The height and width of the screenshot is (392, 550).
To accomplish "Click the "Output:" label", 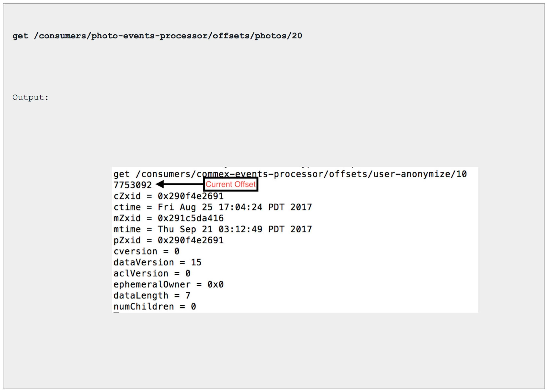I will [30, 98].
